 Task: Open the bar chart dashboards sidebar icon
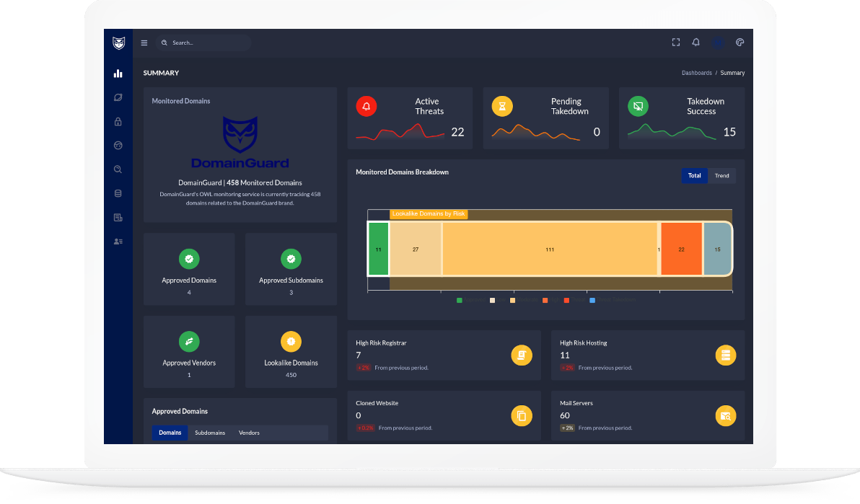118,74
